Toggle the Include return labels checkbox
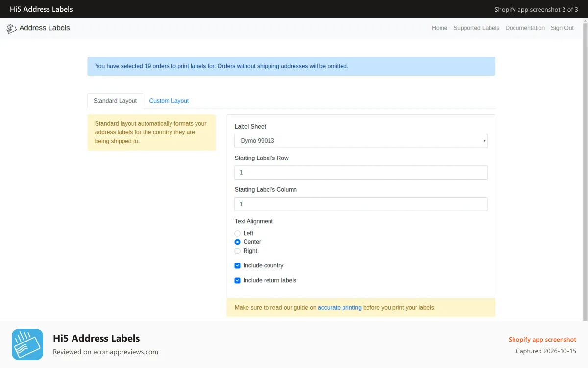Screen dimensions: 588x368 (x=238, y=280)
